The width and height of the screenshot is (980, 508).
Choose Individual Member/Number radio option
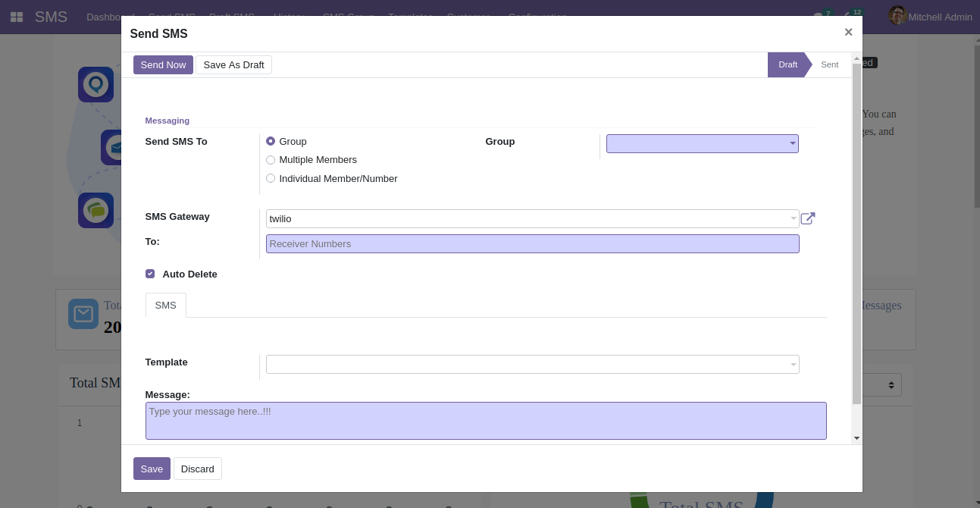click(x=271, y=179)
